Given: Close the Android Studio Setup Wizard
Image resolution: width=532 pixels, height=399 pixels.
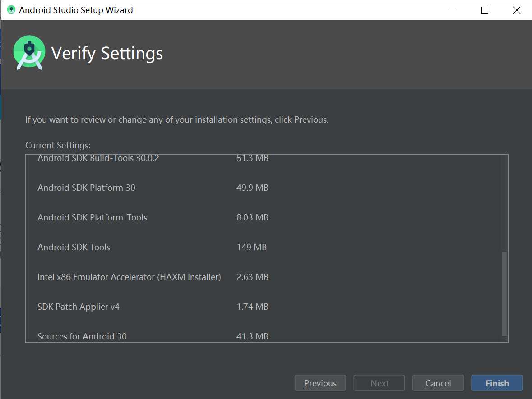Looking at the screenshot, I should tap(516, 10).
